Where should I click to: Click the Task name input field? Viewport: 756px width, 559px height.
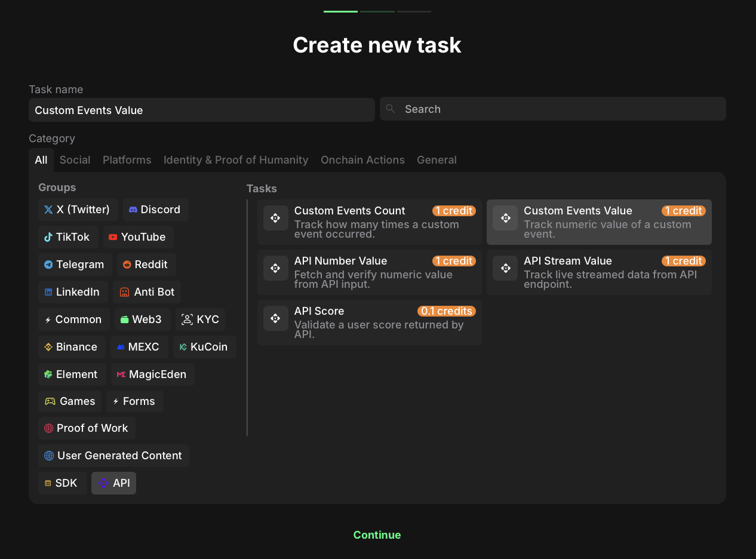point(202,110)
